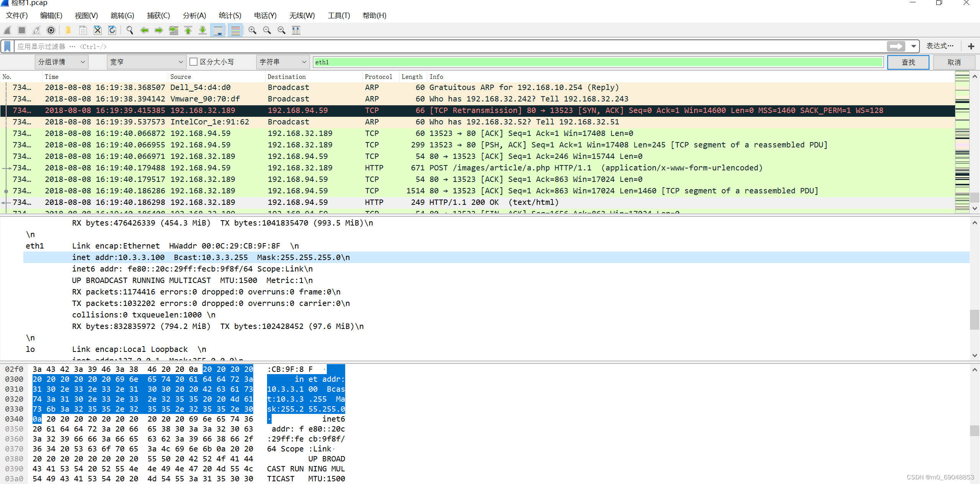The image size is (980, 484).
Task: Click hex offset row 0310 in bytes pane
Action: click(x=14, y=389)
